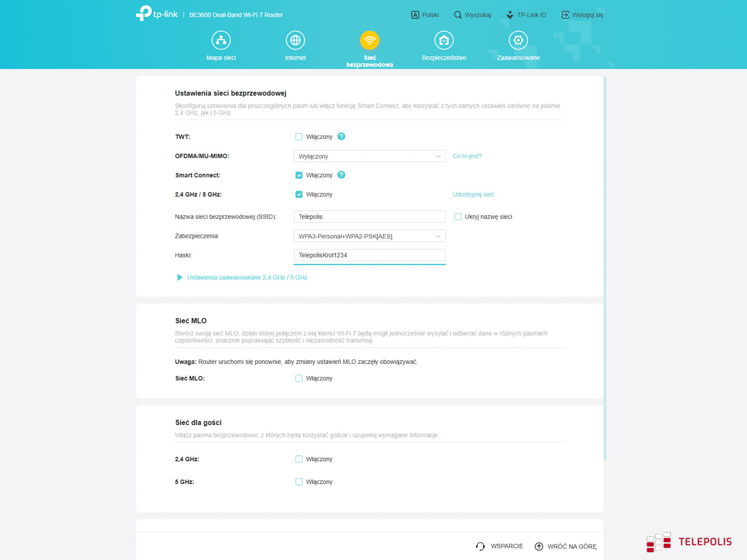Screen dimensions: 747x560
Task: Check the Ukryj nazwę sieci checkbox
Action: point(458,217)
